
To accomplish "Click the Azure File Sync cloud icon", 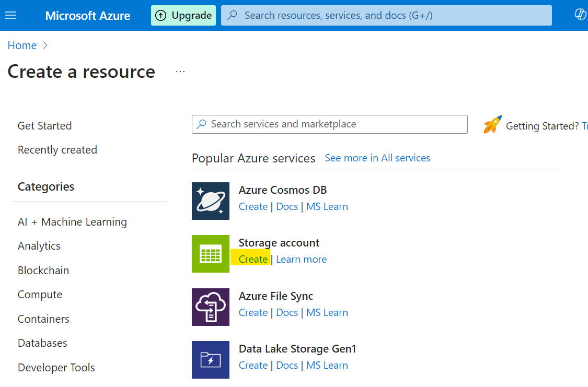I will (x=211, y=307).
